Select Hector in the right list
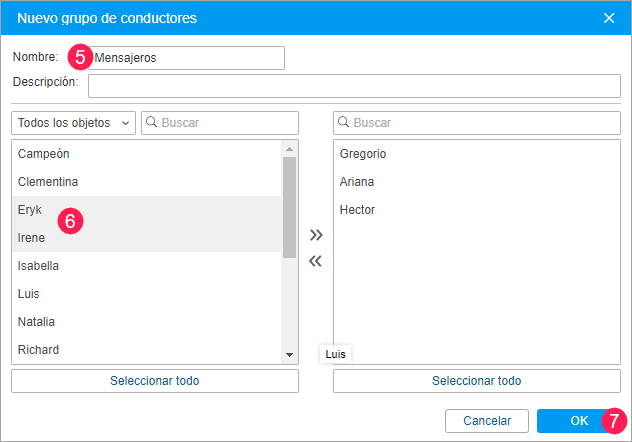 (x=357, y=210)
